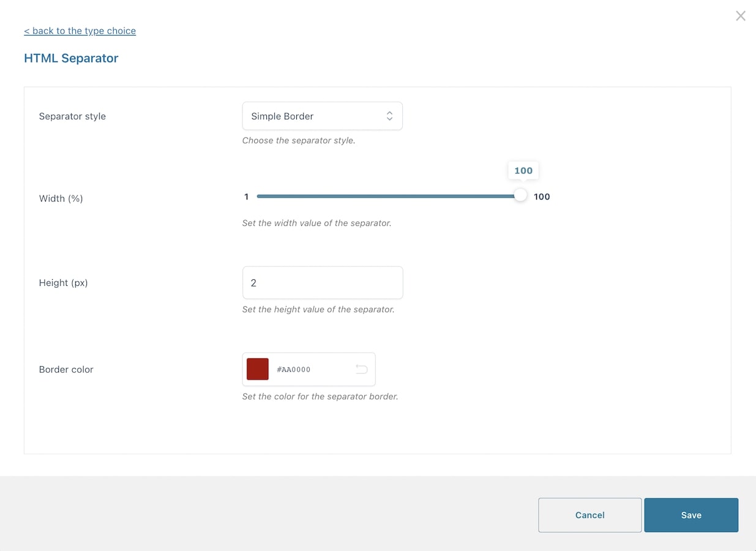Screen dimensions: 756x551
Task: Go back to the type choice
Action: pyautogui.click(x=80, y=31)
